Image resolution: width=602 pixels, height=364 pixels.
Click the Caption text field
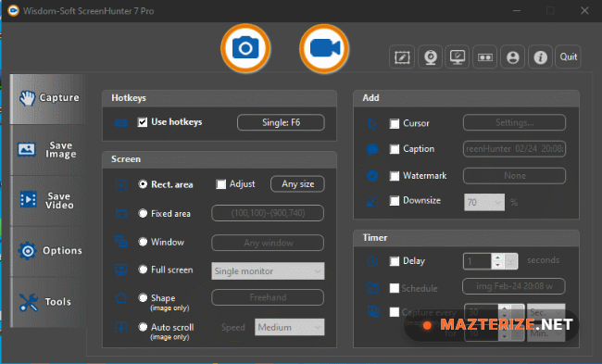(x=514, y=149)
